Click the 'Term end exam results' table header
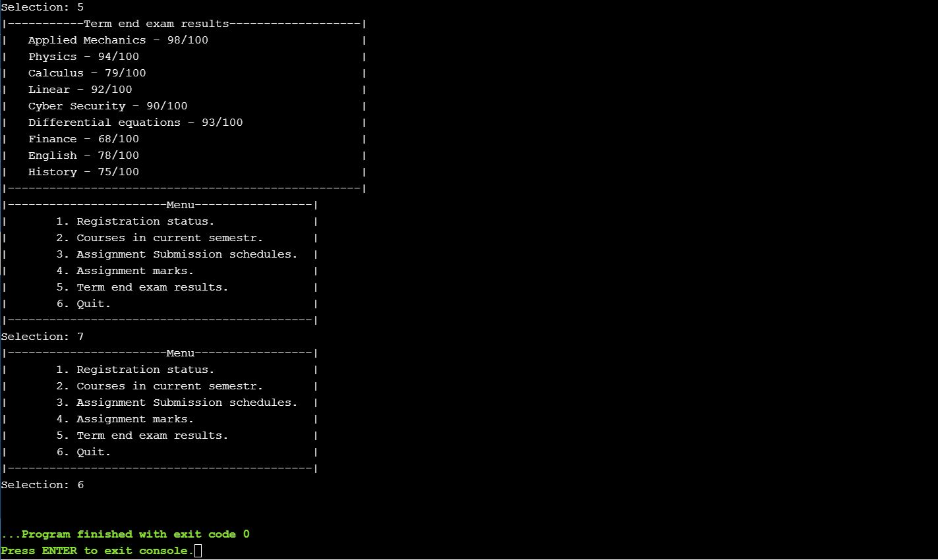 coord(156,24)
